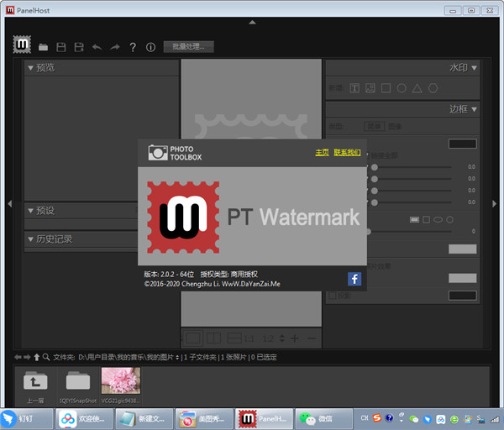Click the zoom ratio stepper arrows
This screenshot has width=504, height=430.
pyautogui.click(x=282, y=338)
